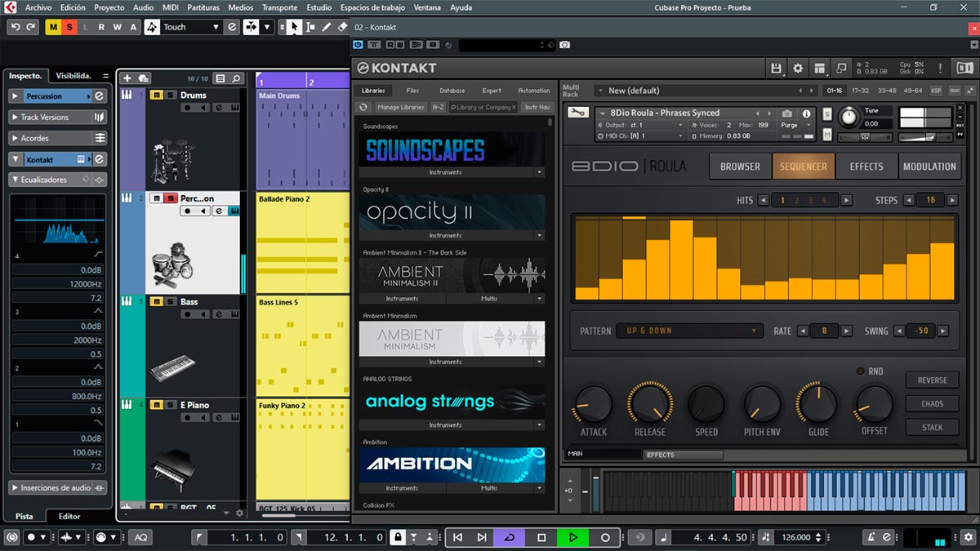Screen dimensions: 980x551
Task: Switch to Visibilidad tab
Action: 73,75
